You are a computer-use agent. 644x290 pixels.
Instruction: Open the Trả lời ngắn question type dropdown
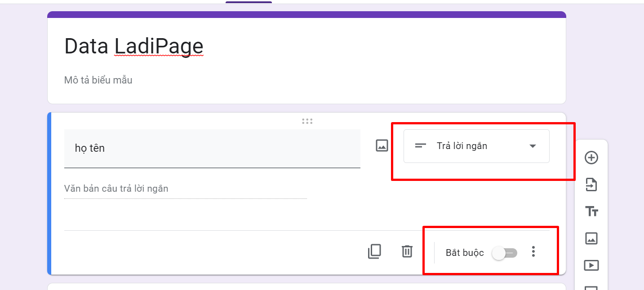(476, 146)
